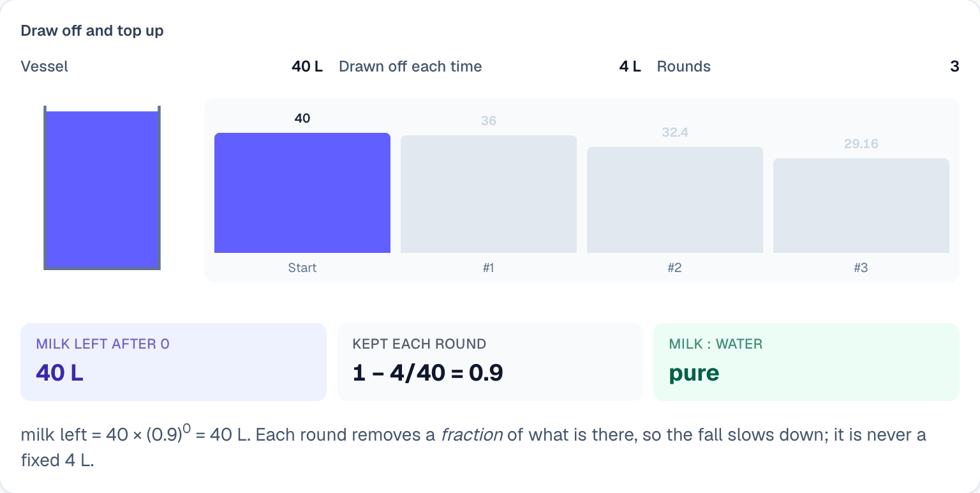Select the round #3 bar with 29.16
The image size is (980, 493).
click(861, 206)
